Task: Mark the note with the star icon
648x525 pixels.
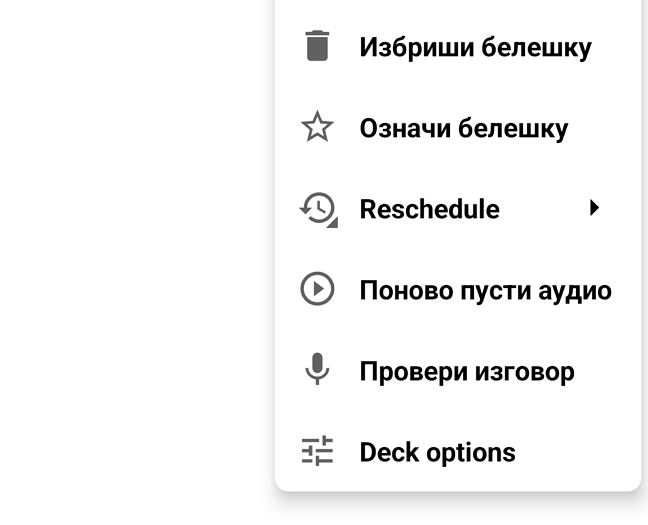Action: (x=317, y=128)
